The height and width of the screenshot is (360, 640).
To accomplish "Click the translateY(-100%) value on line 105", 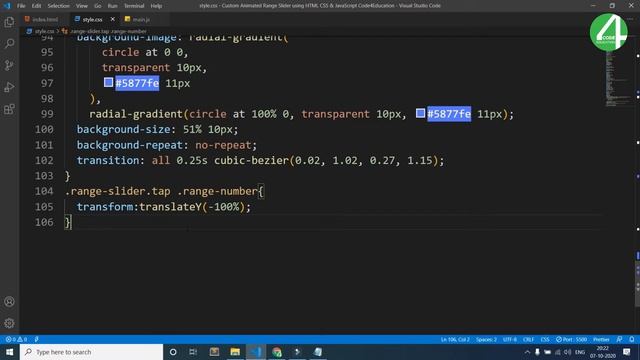I will (x=192, y=207).
